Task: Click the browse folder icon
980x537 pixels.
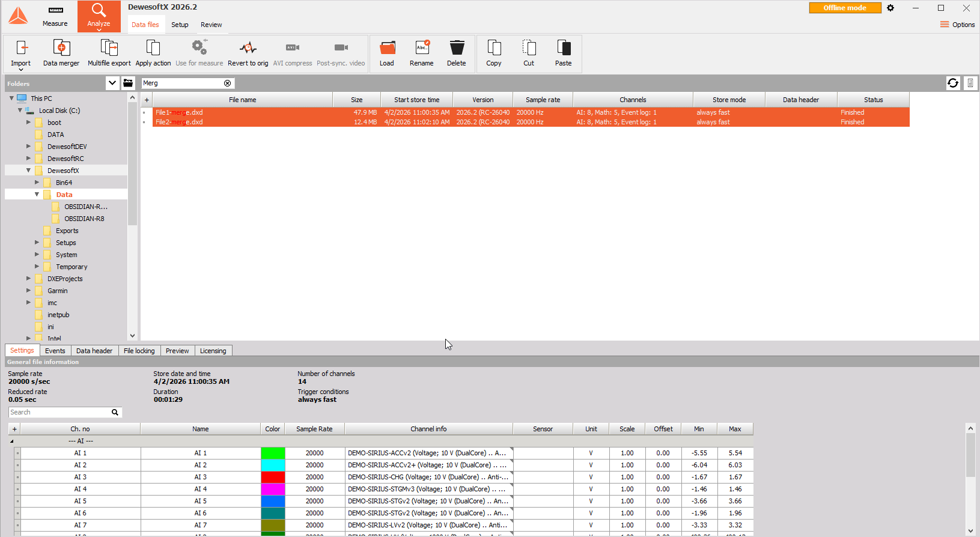Action: tap(128, 83)
